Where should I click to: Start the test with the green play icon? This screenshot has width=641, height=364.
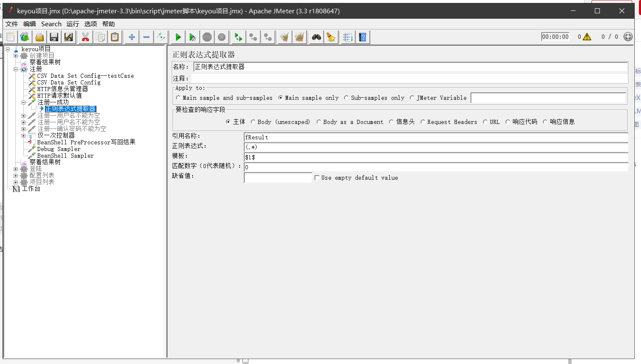tap(178, 37)
